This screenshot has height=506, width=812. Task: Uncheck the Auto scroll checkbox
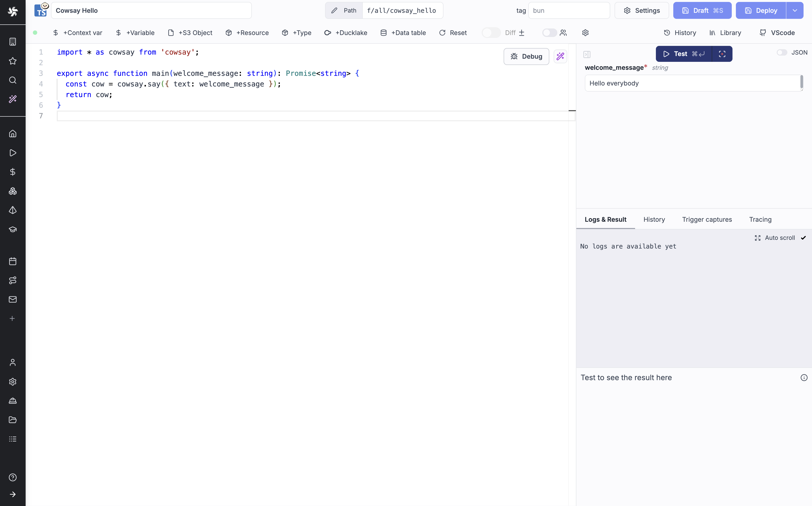(x=803, y=238)
